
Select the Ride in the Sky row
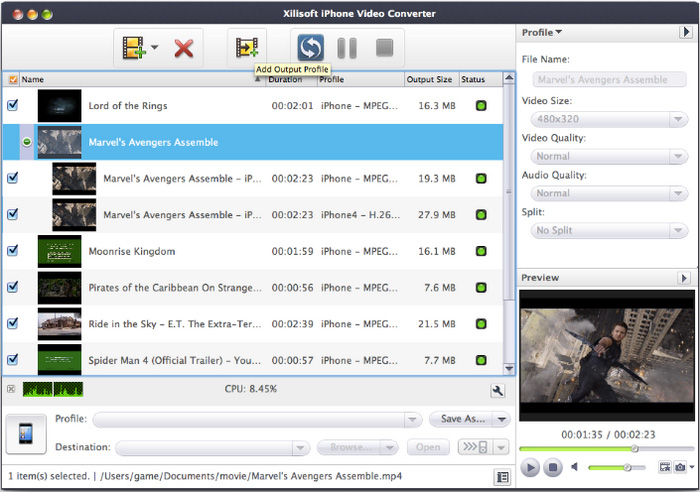[253, 324]
